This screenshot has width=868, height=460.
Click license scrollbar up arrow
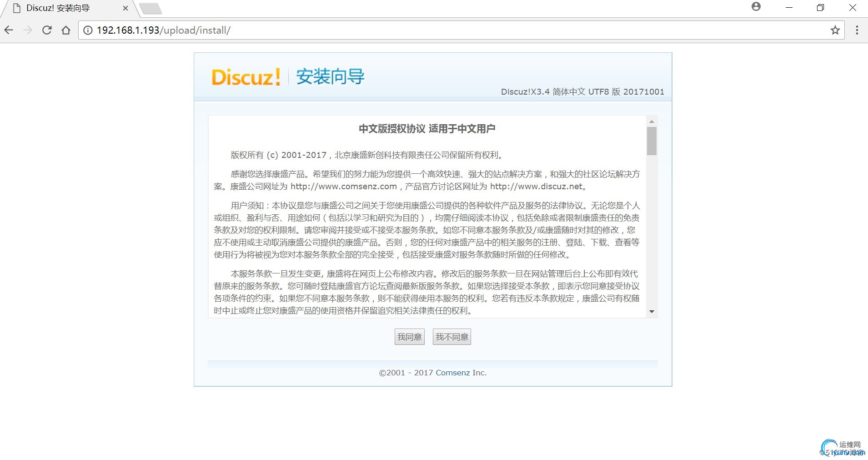click(x=652, y=121)
